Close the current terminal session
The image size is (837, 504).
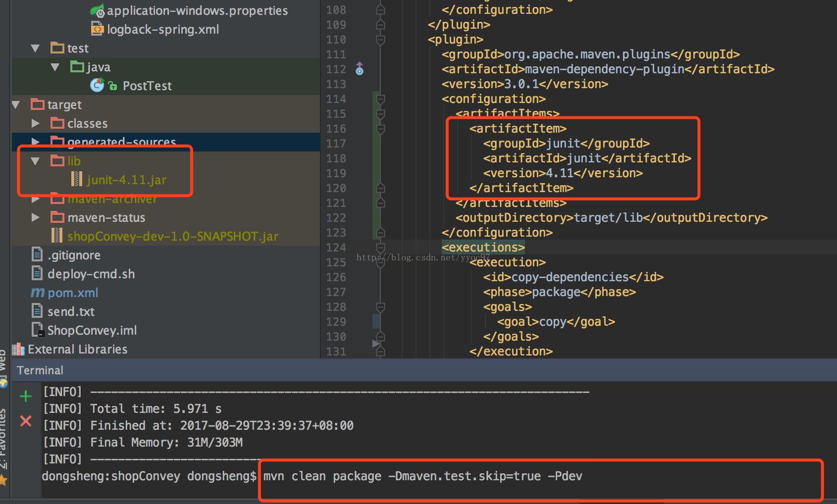[26, 421]
